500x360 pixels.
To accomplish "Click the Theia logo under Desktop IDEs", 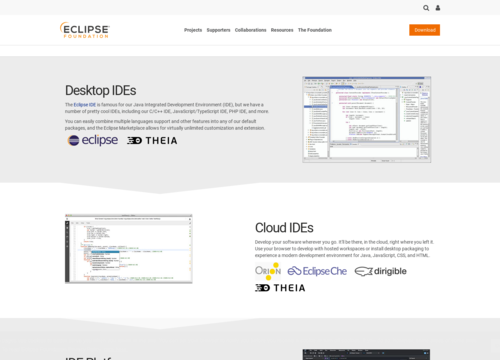I will click(152, 141).
